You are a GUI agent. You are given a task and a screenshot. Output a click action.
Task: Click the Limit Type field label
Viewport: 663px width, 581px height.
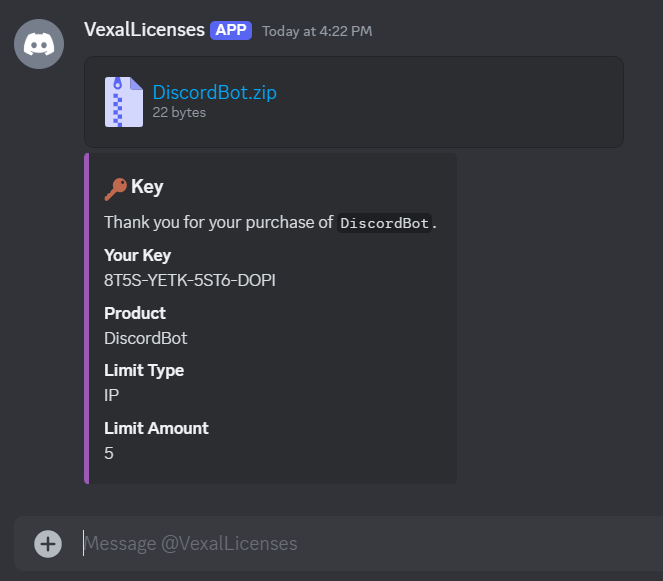tap(144, 370)
